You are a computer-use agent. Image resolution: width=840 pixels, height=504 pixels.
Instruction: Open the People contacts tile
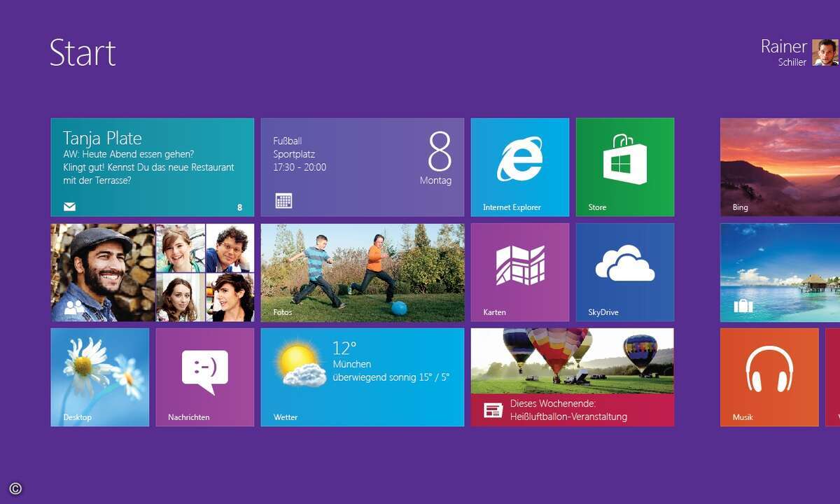click(153, 272)
